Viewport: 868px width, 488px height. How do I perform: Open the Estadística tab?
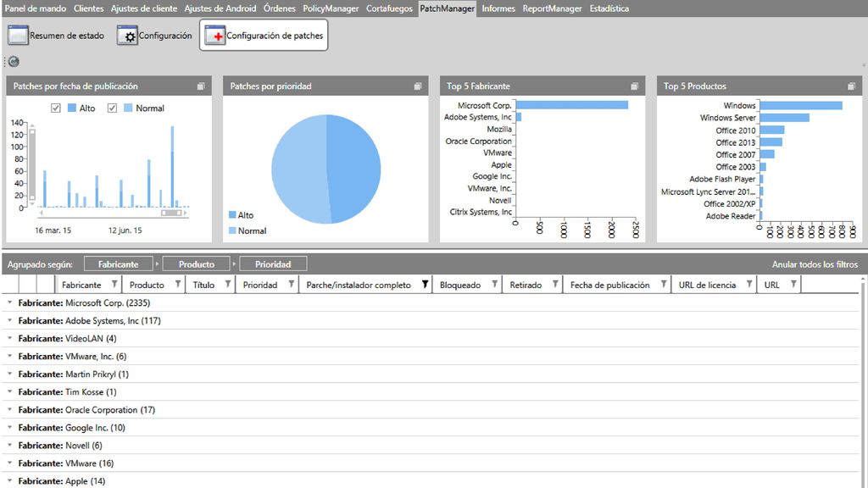click(609, 8)
